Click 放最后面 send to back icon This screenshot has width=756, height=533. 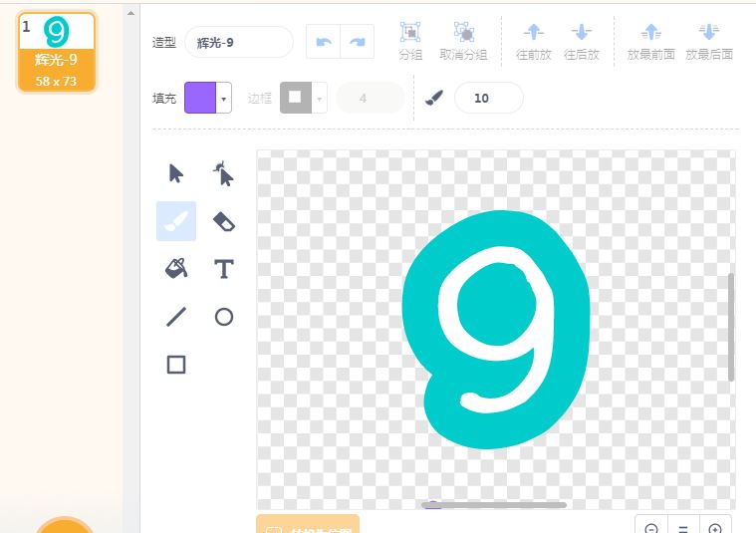point(709,32)
